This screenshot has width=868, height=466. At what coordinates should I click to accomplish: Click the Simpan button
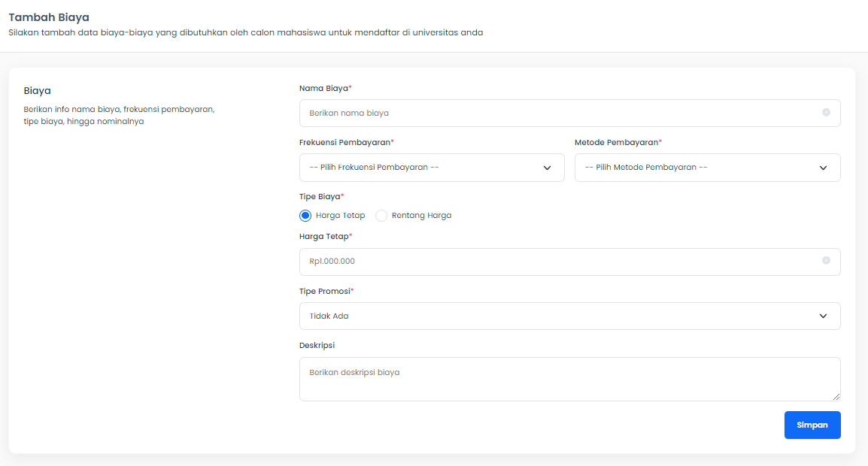(812, 425)
